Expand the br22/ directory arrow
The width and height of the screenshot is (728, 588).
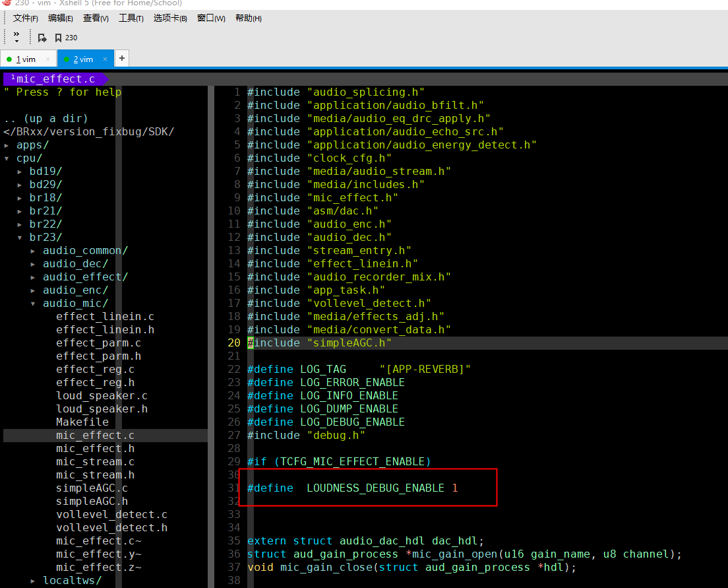click(20, 224)
